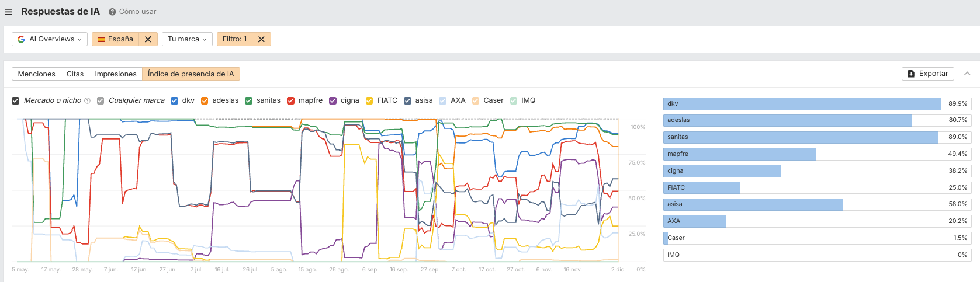The image size is (980, 282).
Task: Toggle the dkv checkbox in legend
Action: coord(174,100)
